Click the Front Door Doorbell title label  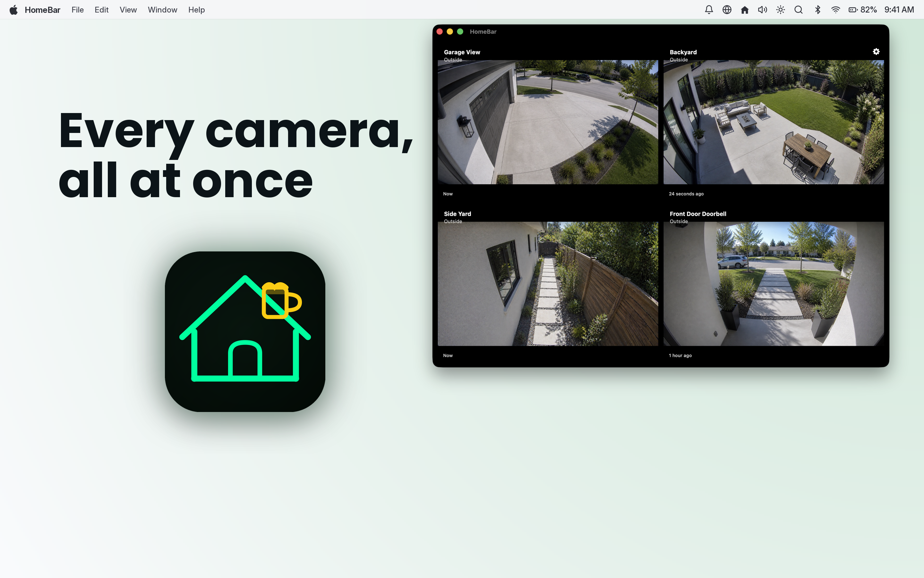698,214
